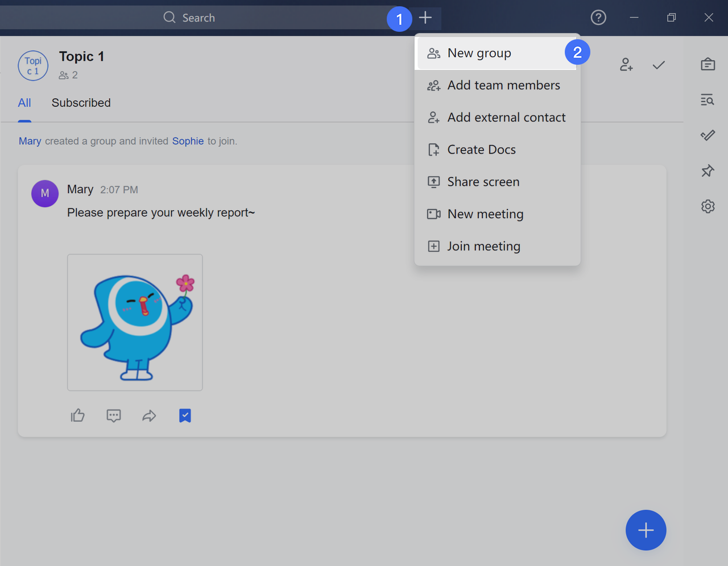Open the pinned messages sidebar icon

(x=708, y=170)
